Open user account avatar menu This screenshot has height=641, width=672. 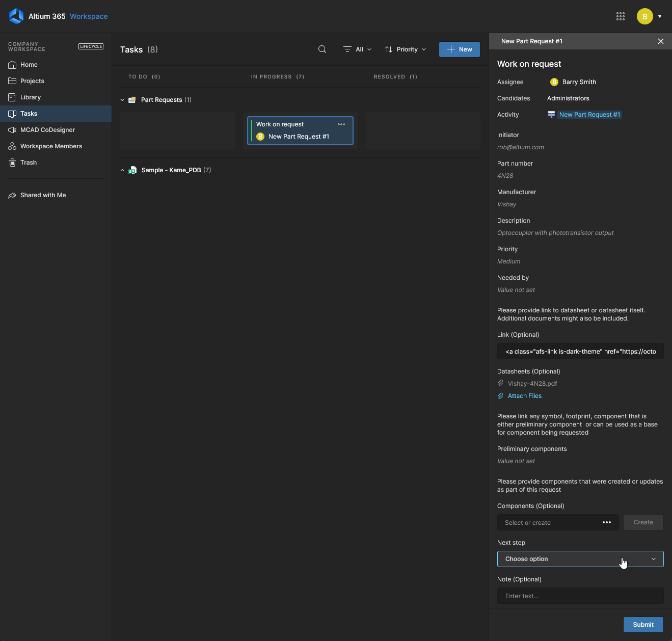coord(645,16)
